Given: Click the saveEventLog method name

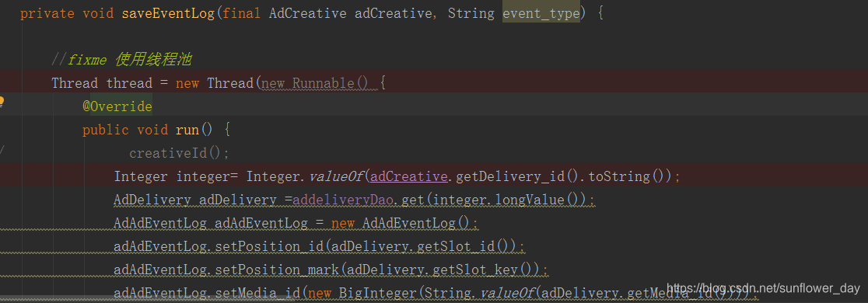Looking at the screenshot, I should 168,13.
